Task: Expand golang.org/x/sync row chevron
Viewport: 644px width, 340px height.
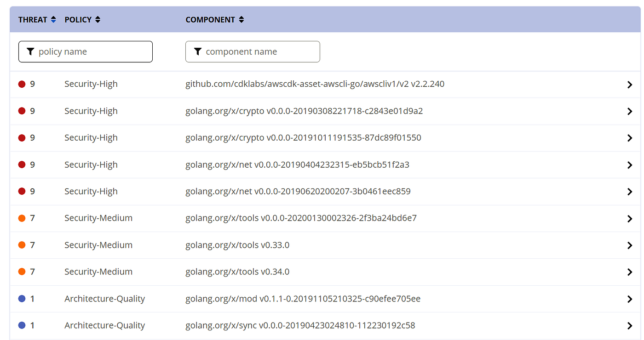Action: 630,326
